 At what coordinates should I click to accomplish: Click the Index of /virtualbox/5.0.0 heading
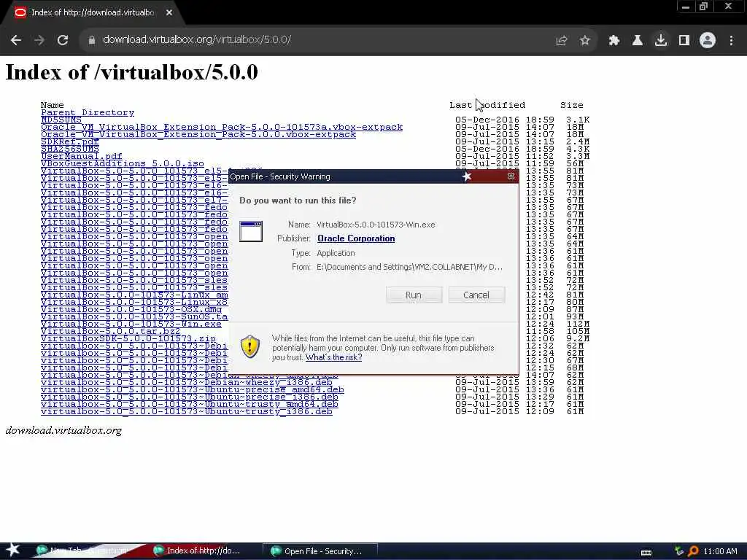[131, 72]
